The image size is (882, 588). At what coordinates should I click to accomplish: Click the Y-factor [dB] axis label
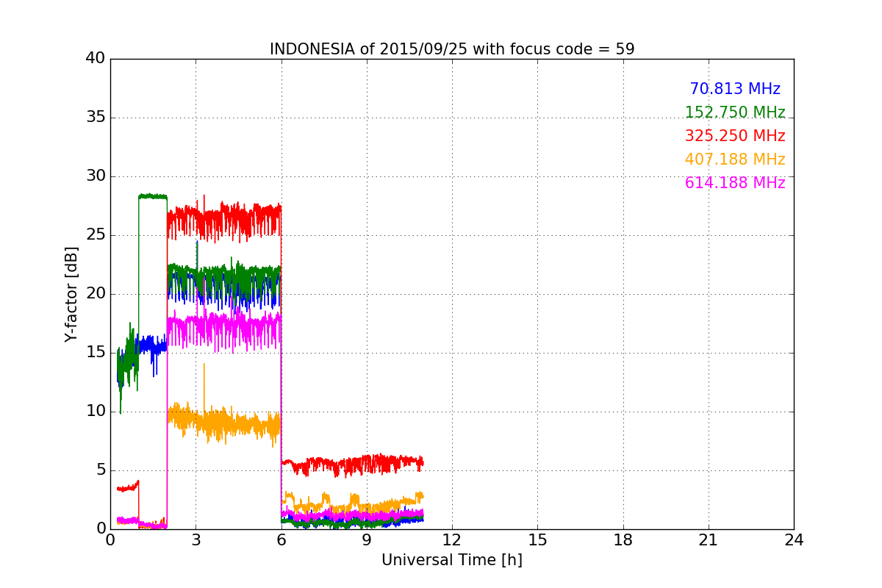click(x=71, y=294)
